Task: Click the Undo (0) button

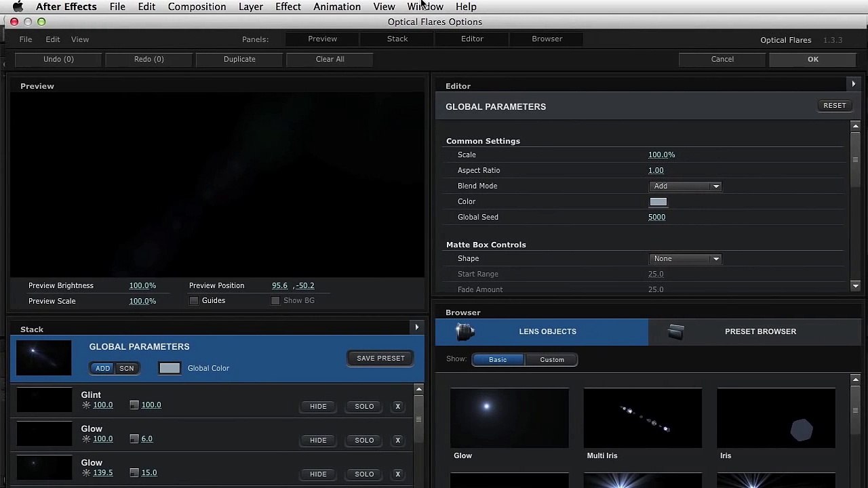Action: tap(58, 59)
